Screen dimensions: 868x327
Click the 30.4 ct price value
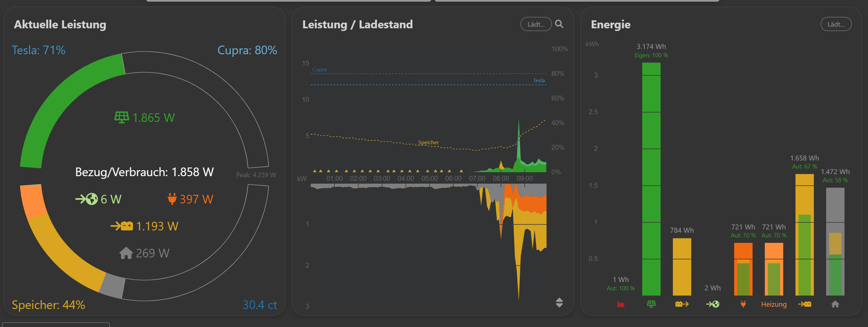[260, 305]
